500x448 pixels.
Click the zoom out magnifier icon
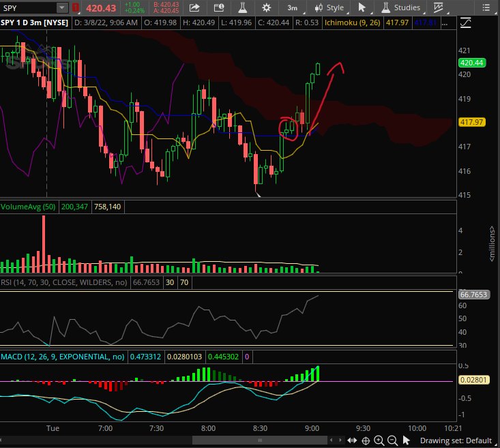point(392,440)
